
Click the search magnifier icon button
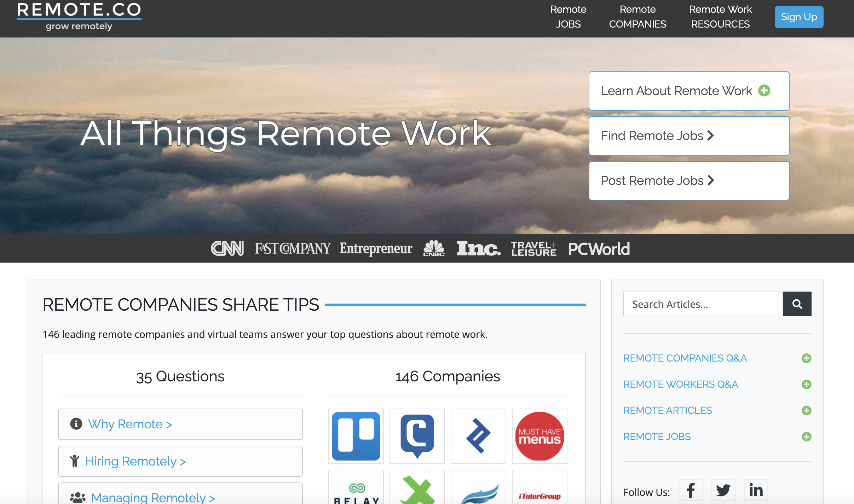796,304
